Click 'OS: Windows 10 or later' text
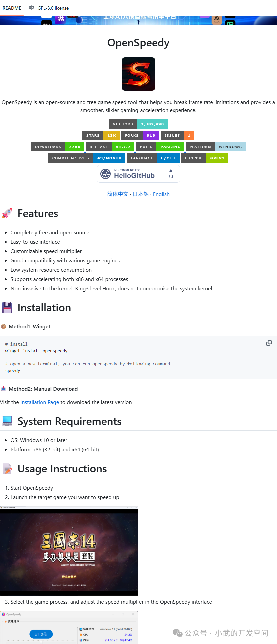This screenshot has height=644, width=277. 39,440
